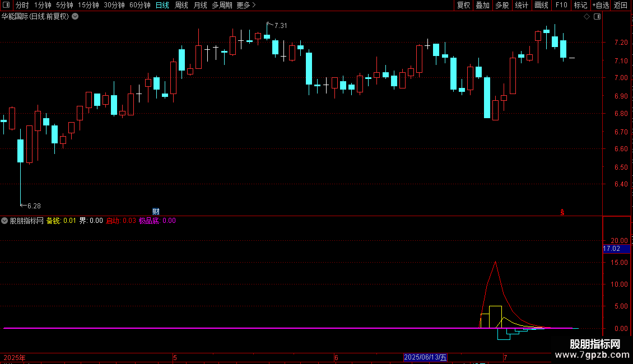Select the 30分钟 period
This screenshot has width=633, height=364.
114,5
